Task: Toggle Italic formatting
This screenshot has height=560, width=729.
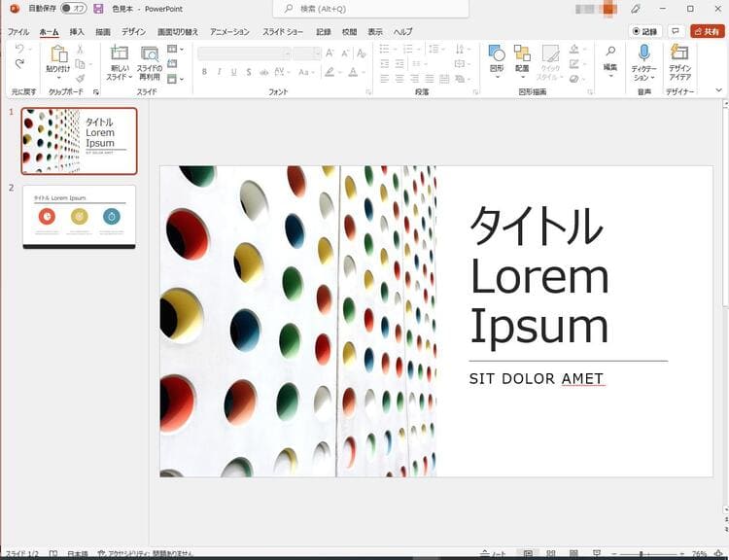Action: pos(219,72)
